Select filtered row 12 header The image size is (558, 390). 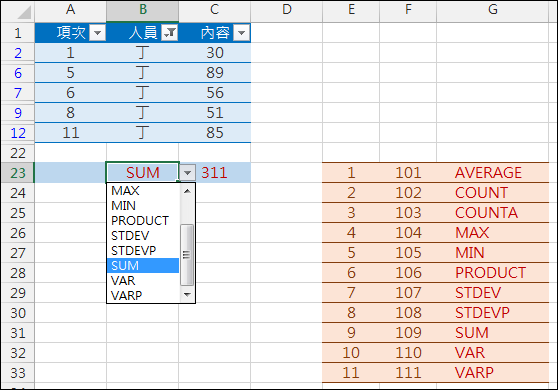click(x=18, y=133)
